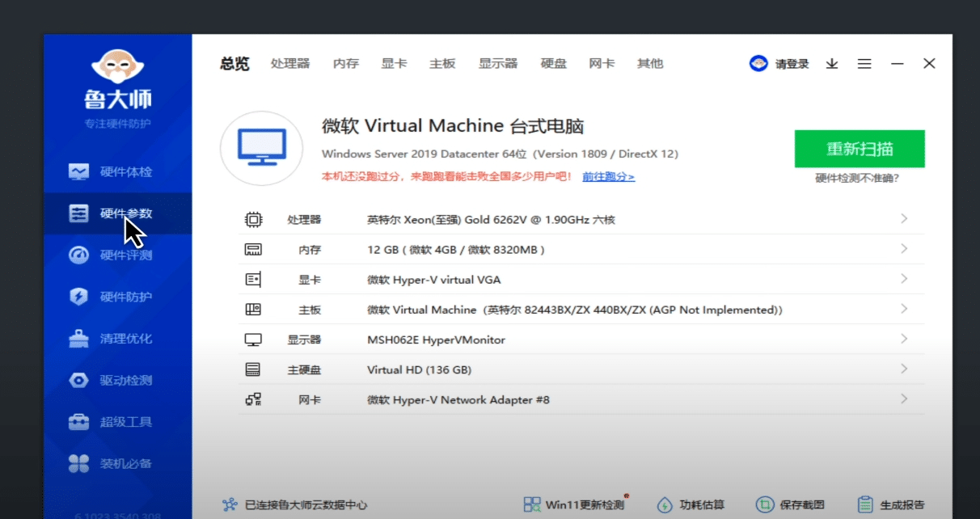This screenshot has height=519, width=980.
Task: Click the 硬件防护 shield icon
Action: click(78, 297)
